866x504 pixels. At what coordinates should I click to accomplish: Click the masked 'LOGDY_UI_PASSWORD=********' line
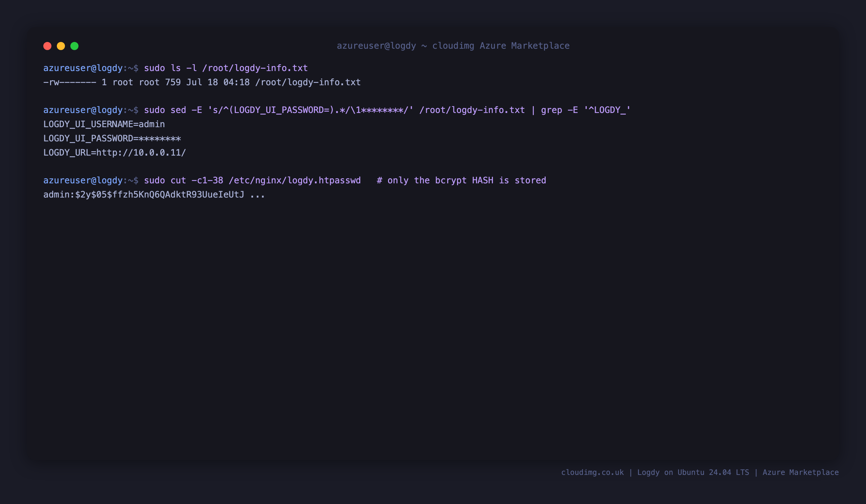[112, 138]
